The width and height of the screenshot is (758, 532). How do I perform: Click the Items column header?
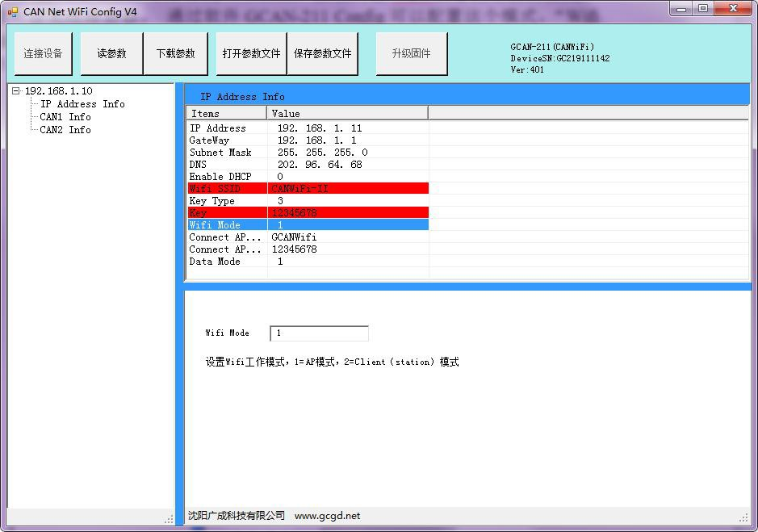226,114
